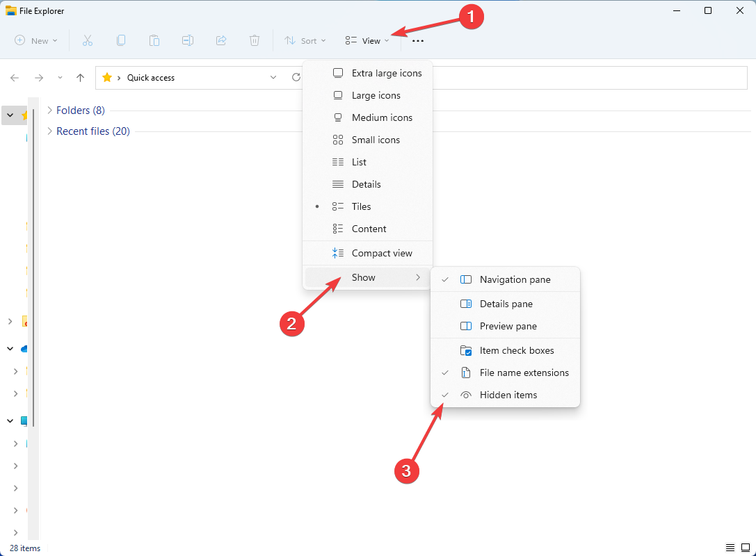Click the Quick access address text
This screenshot has width=756, height=556.
pyautogui.click(x=151, y=78)
